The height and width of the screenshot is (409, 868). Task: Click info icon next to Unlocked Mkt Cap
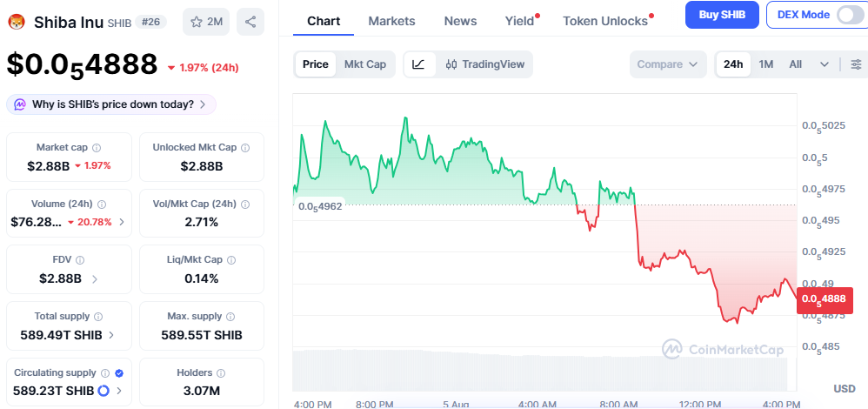point(245,148)
